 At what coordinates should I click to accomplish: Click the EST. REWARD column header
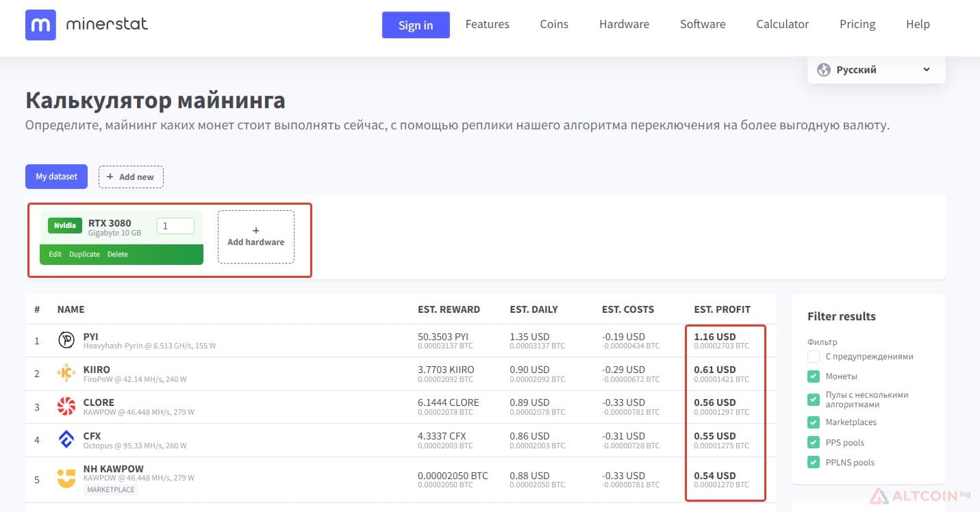[x=449, y=309]
